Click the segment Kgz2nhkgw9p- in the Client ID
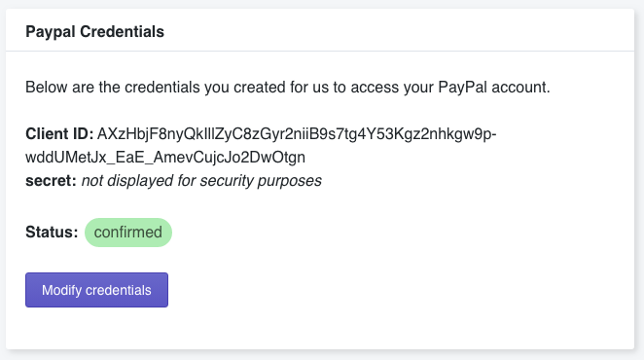The image size is (644, 360). pyautogui.click(x=446, y=134)
